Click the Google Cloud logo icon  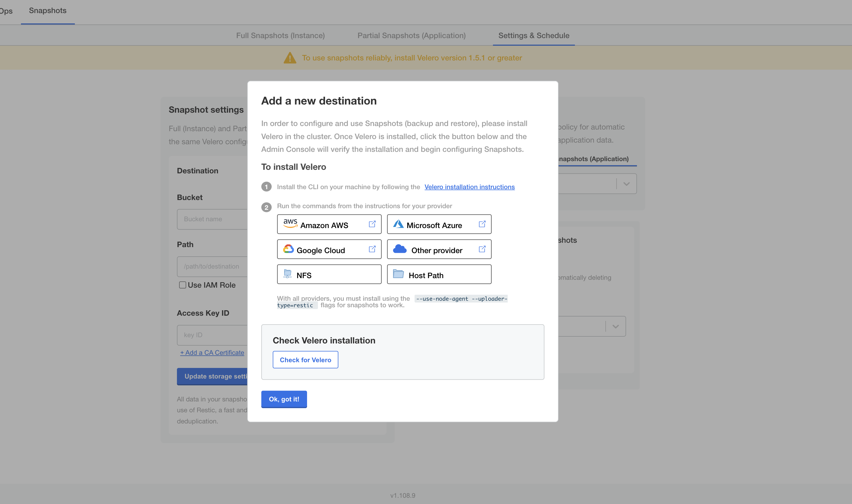coord(289,249)
